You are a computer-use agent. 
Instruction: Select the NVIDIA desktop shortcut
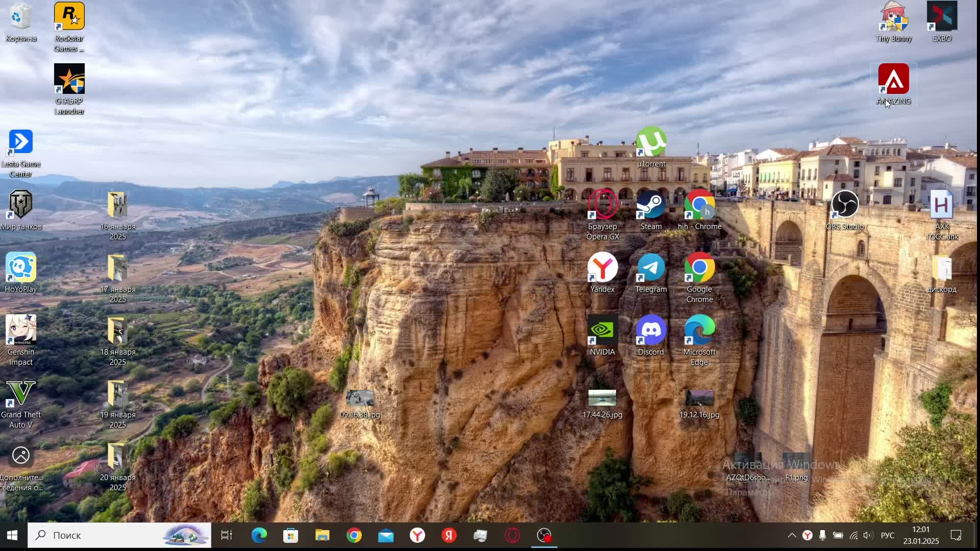click(602, 336)
